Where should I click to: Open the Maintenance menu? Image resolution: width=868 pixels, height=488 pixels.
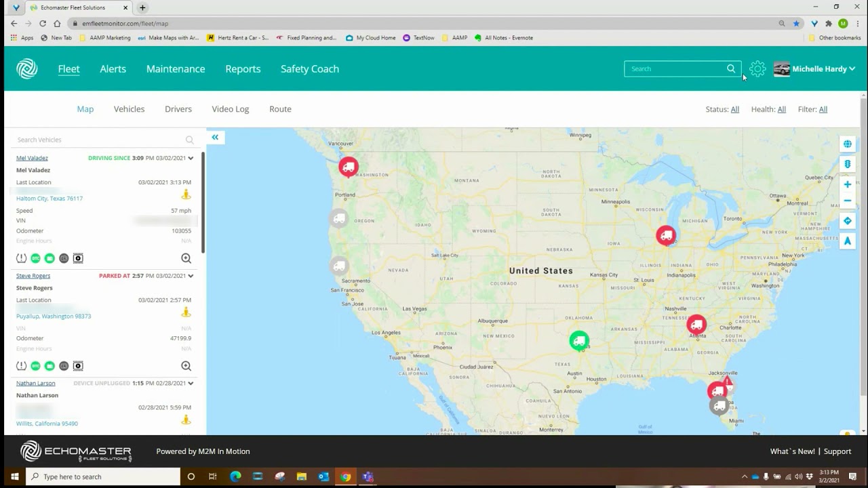coord(176,69)
